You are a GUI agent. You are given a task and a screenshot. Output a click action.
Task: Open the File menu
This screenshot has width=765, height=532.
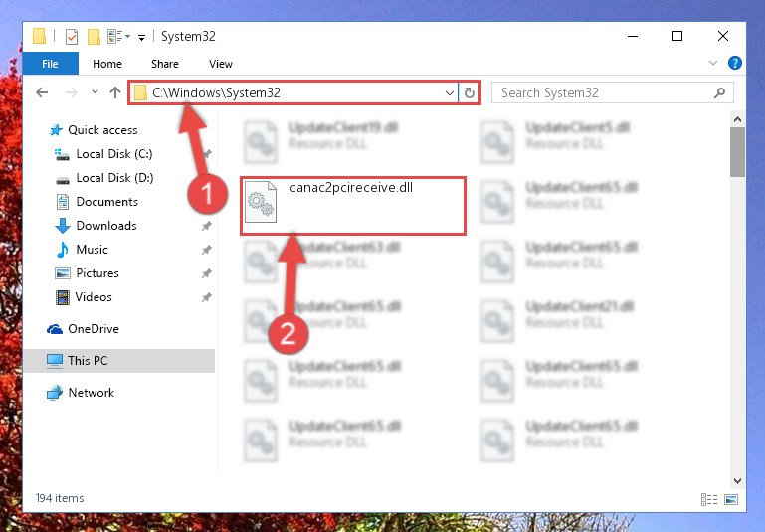[51, 64]
